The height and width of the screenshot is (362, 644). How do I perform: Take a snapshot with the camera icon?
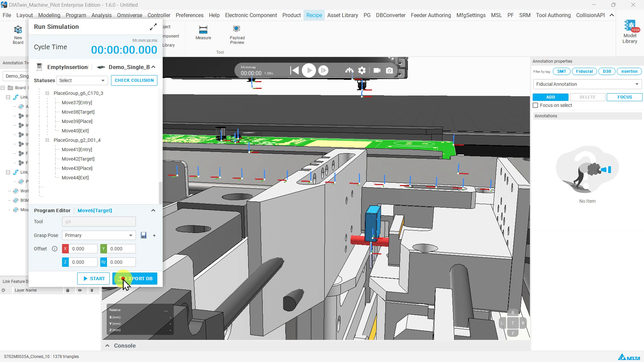(x=389, y=70)
